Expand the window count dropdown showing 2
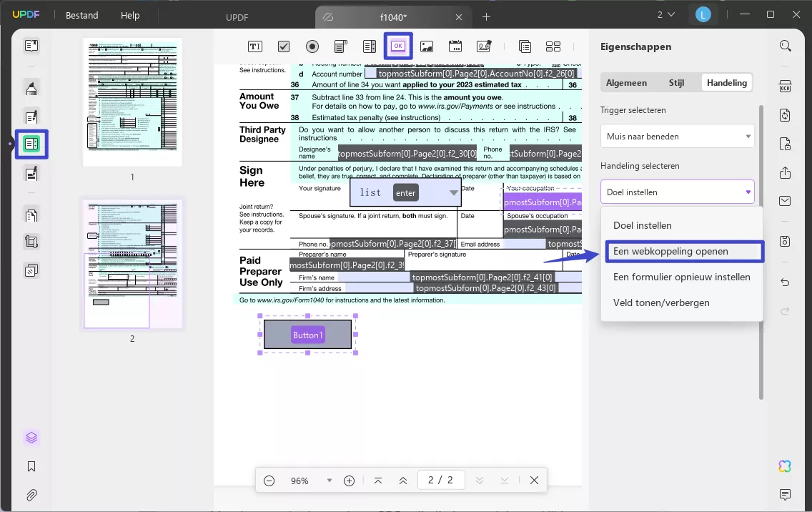812x512 pixels. click(x=666, y=15)
